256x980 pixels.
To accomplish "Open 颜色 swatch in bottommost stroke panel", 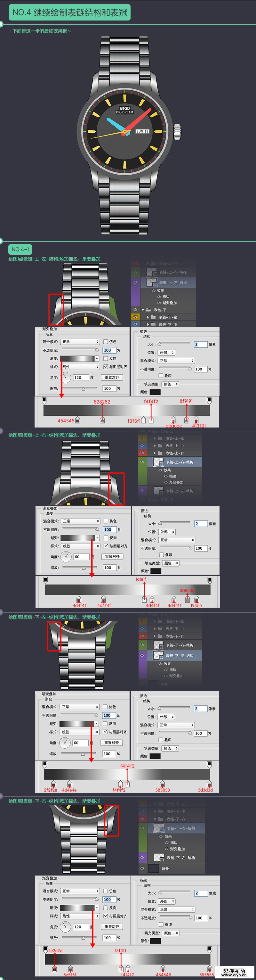I will pos(155,941).
